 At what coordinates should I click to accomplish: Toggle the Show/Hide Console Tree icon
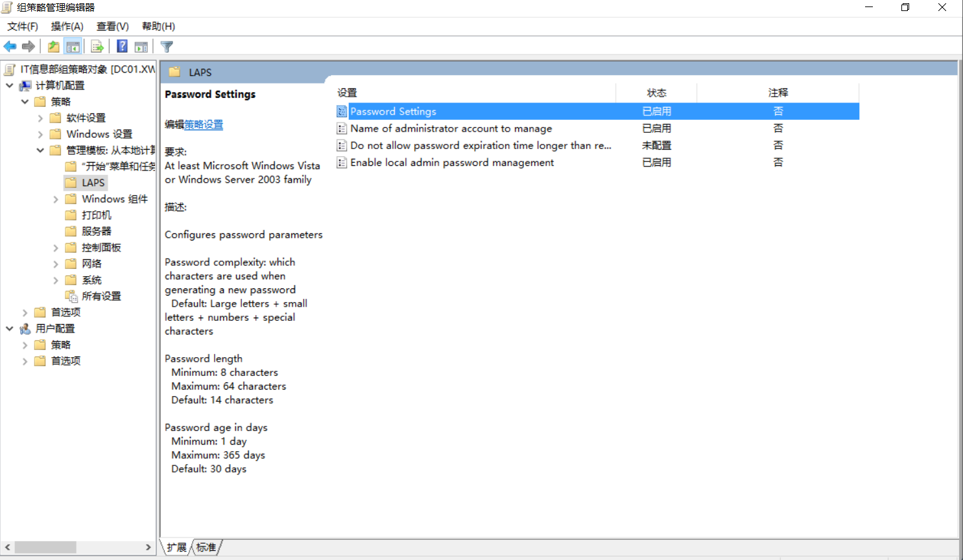pyautogui.click(x=73, y=47)
